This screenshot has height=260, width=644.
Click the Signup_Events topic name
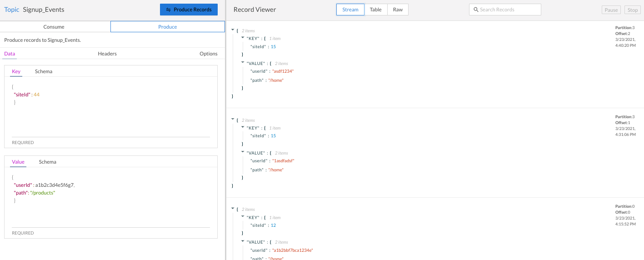point(44,10)
